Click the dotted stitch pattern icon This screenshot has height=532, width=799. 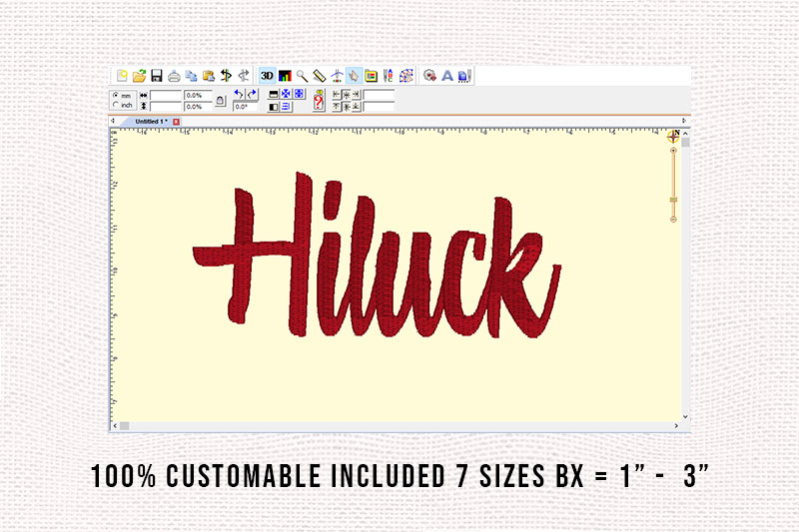(406, 76)
